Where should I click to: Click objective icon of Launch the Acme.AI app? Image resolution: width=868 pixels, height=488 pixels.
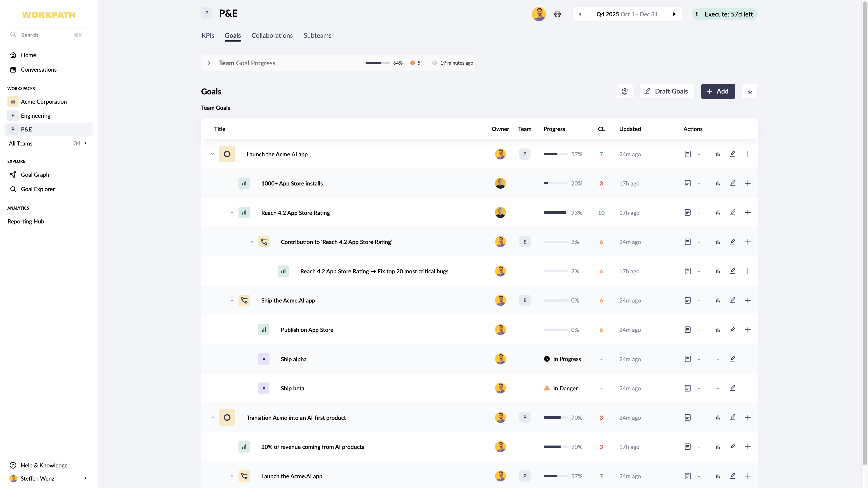click(x=227, y=154)
